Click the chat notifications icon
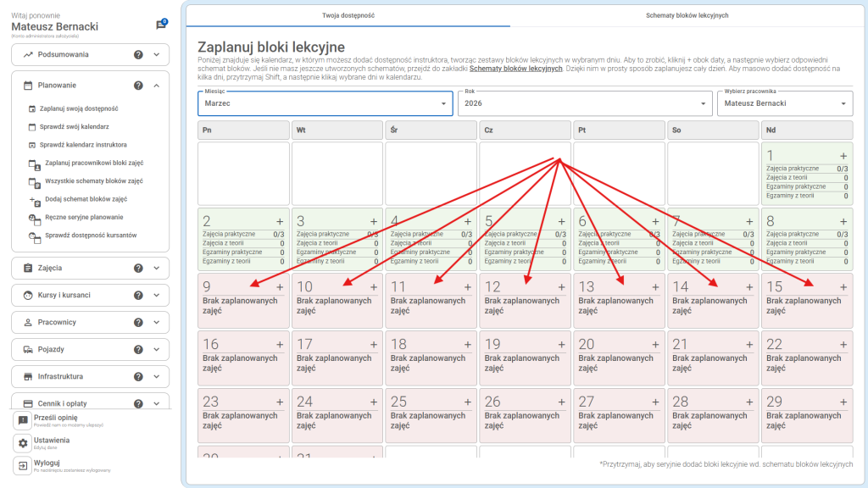This screenshot has height=488, width=868. pyautogui.click(x=161, y=25)
